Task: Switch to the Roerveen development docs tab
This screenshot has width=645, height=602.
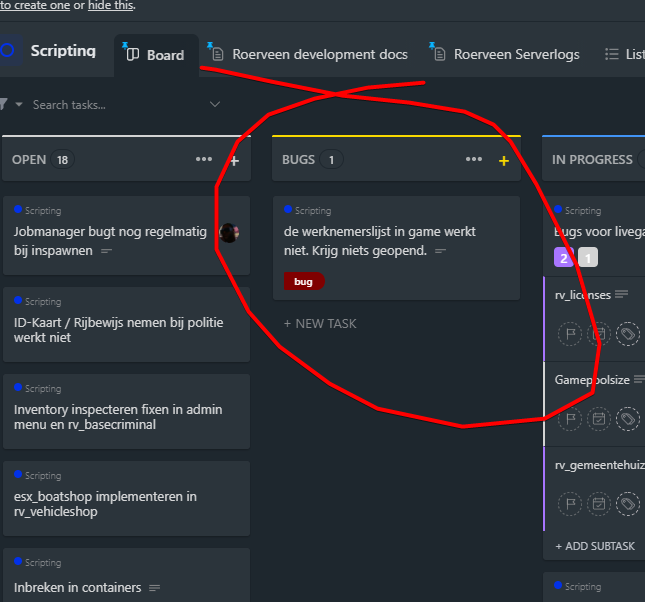Action: click(319, 54)
